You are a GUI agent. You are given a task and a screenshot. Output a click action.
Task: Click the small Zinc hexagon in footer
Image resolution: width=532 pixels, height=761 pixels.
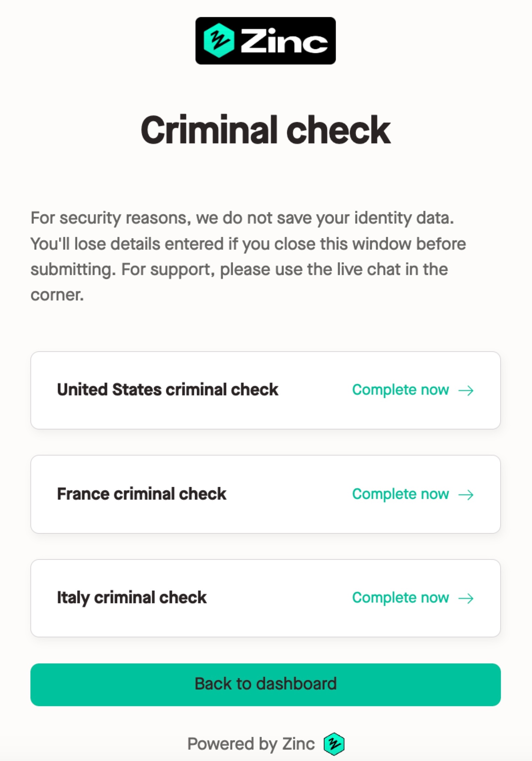coord(334,744)
